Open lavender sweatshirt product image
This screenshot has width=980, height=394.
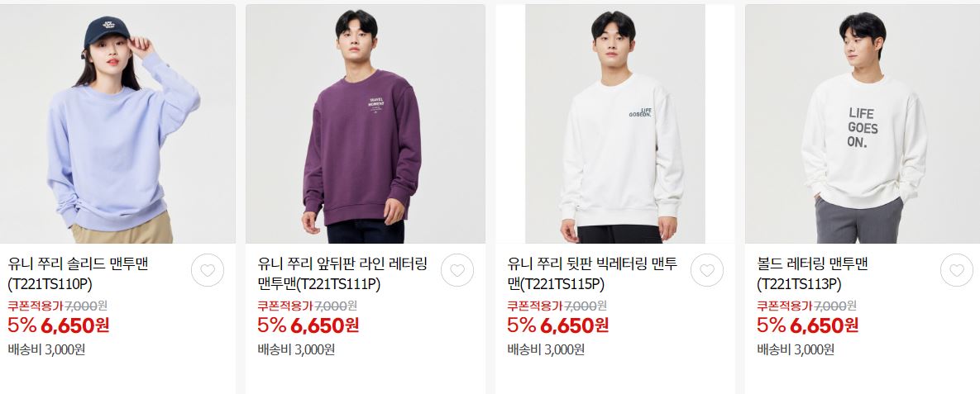[x=117, y=124]
